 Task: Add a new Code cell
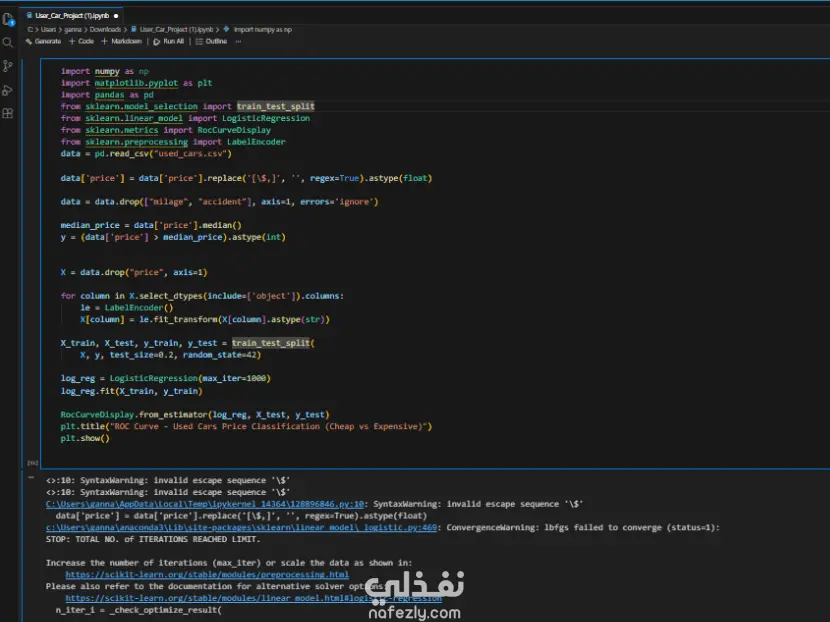[81, 41]
